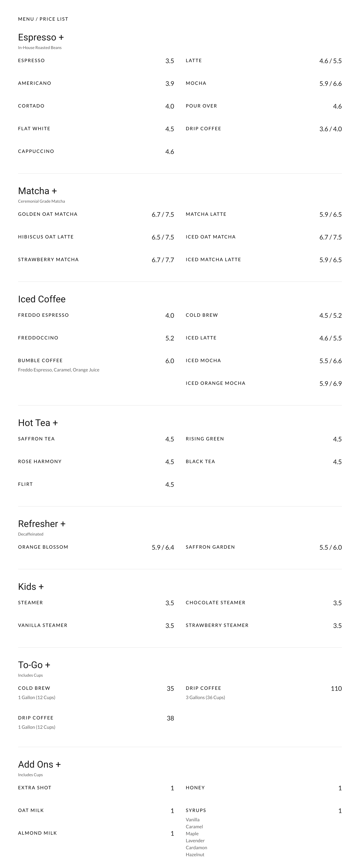364x868 pixels.
Task: Select the Chocolate Steamer kids item
Action: [x=216, y=603]
